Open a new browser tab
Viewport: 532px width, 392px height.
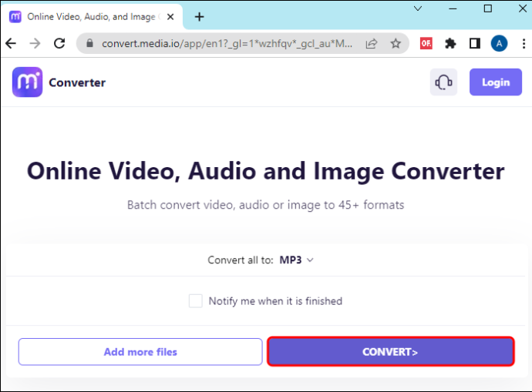pos(200,17)
